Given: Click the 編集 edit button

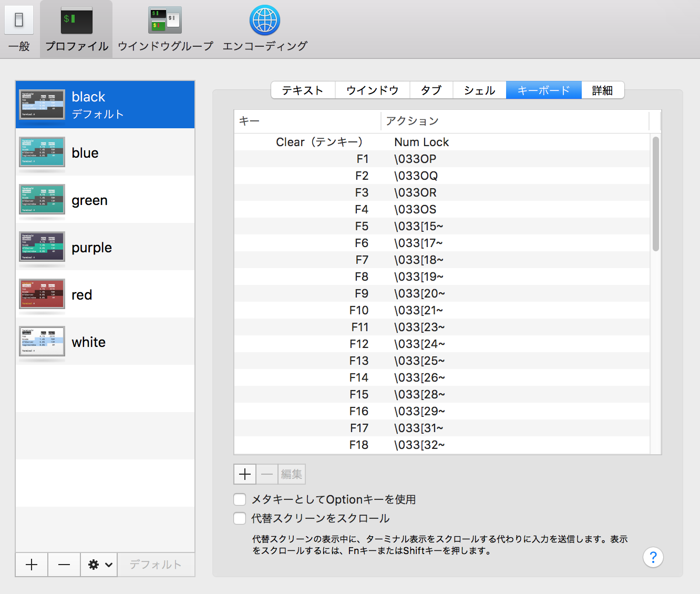Looking at the screenshot, I should click(x=292, y=474).
